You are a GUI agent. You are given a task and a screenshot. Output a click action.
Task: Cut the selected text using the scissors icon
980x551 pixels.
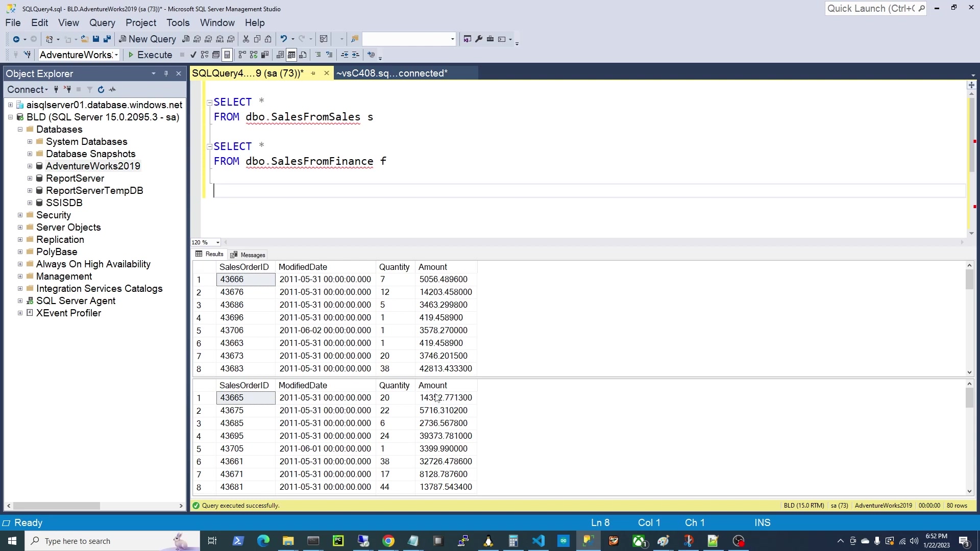246,39
